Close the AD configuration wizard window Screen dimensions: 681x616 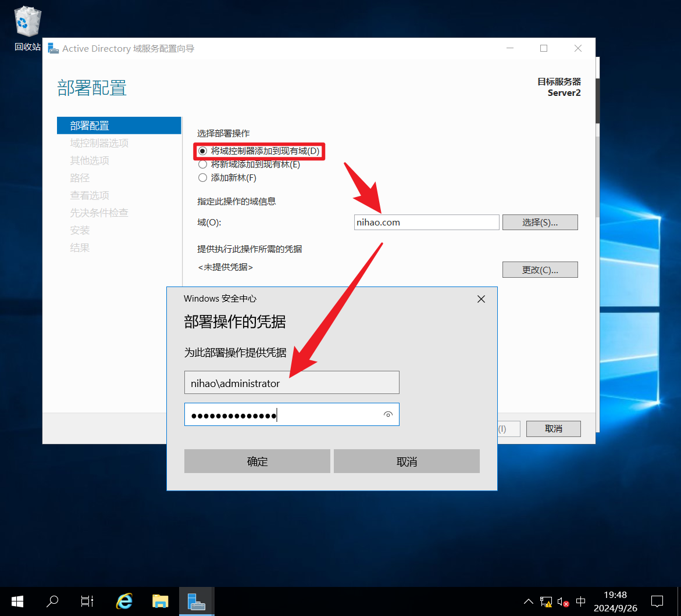coord(578,48)
